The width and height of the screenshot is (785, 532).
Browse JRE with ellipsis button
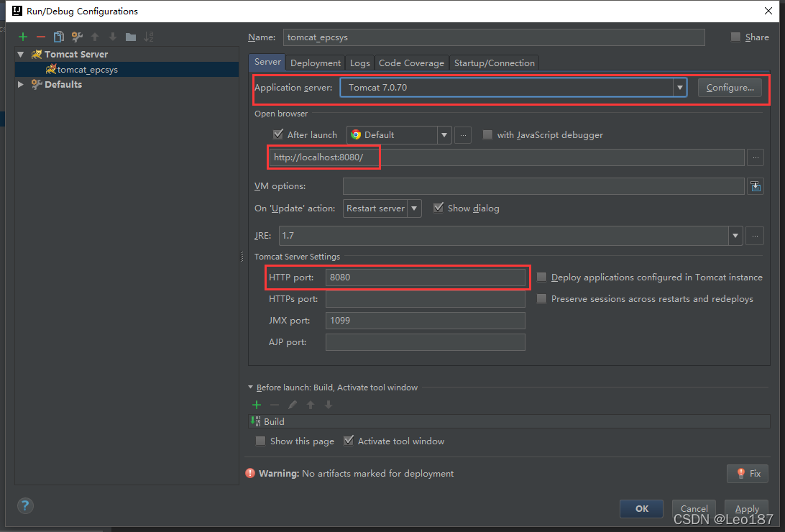tap(755, 236)
